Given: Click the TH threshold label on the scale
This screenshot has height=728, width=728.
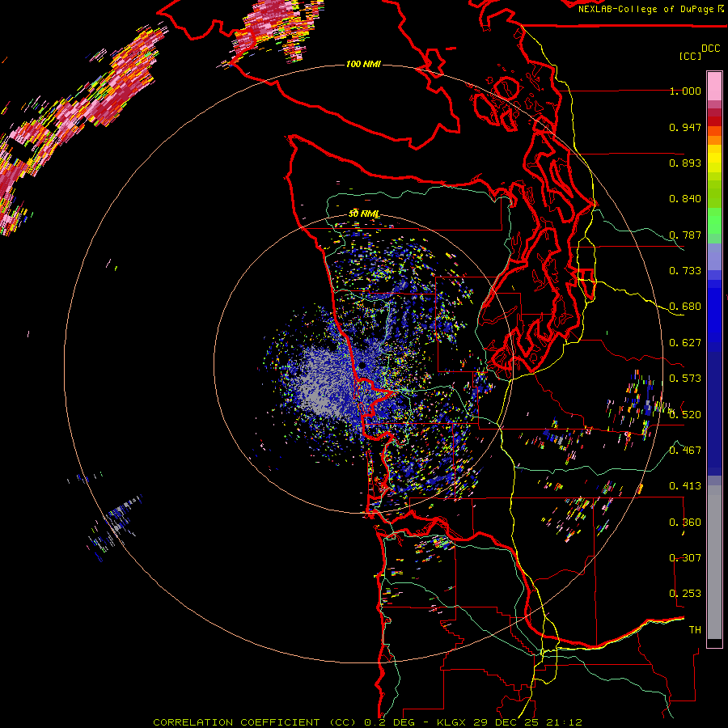Looking at the screenshot, I should pyautogui.click(x=695, y=630).
